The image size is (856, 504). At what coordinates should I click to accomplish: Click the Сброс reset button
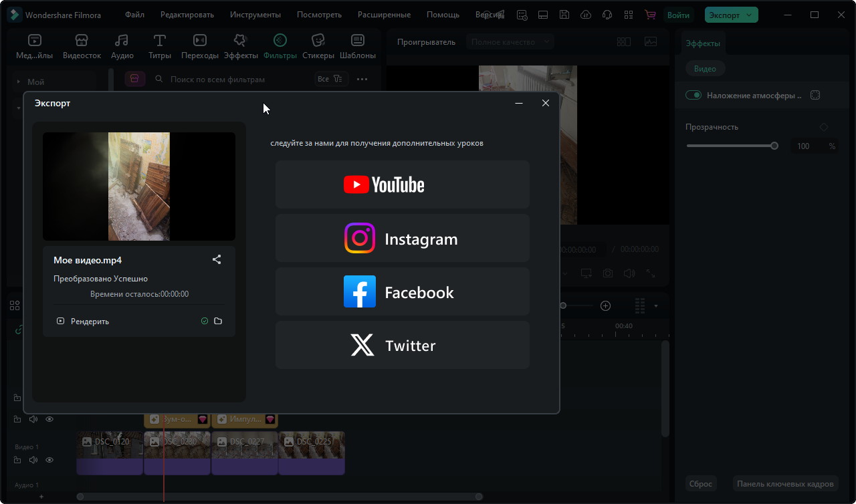(701, 483)
